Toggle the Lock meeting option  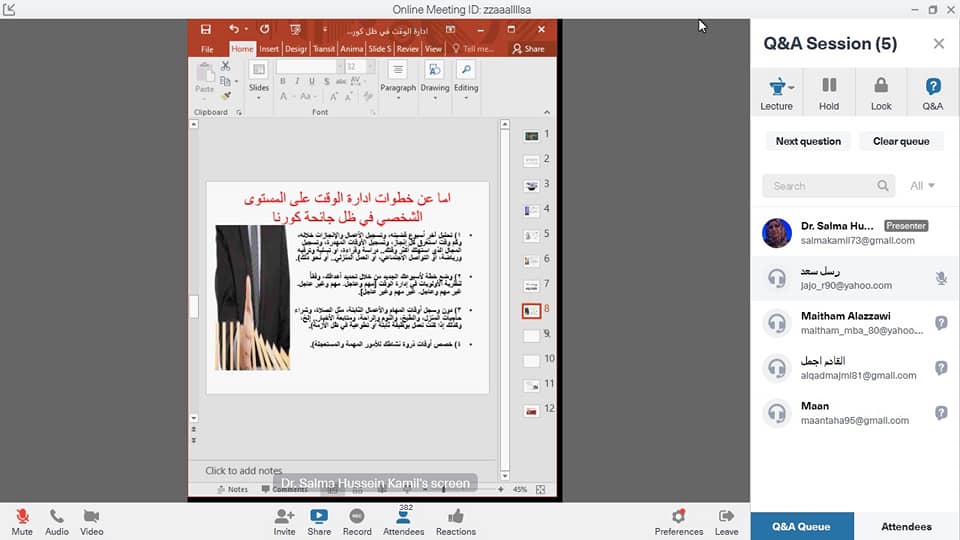click(881, 92)
